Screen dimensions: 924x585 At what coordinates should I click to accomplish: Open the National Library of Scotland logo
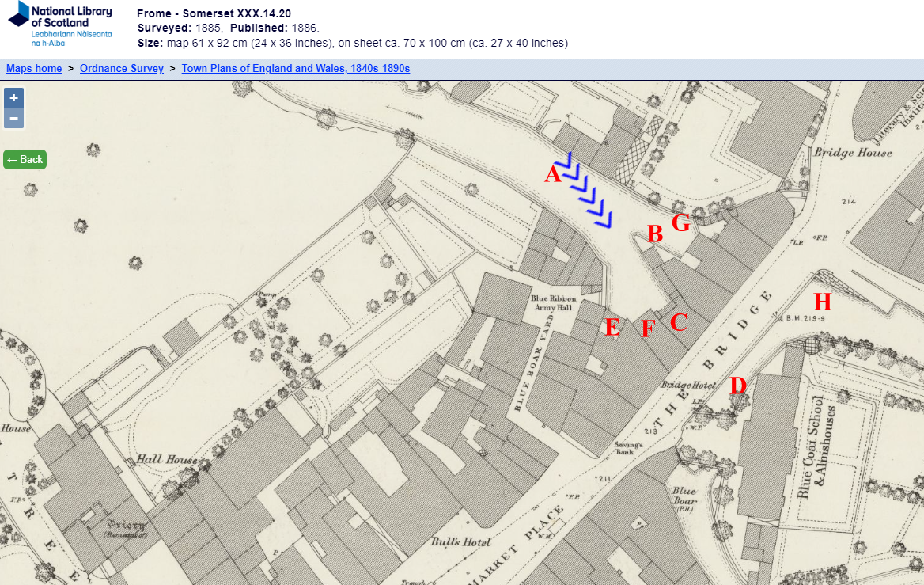pos(59,25)
